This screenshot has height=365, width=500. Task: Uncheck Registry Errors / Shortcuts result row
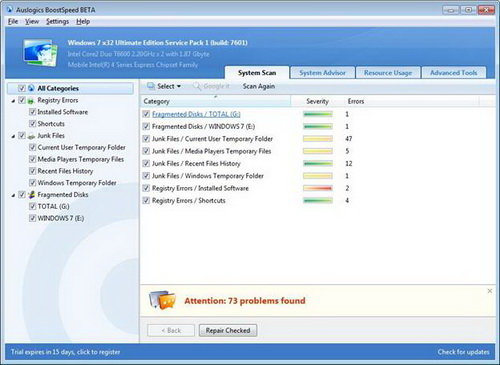pyautogui.click(x=146, y=200)
